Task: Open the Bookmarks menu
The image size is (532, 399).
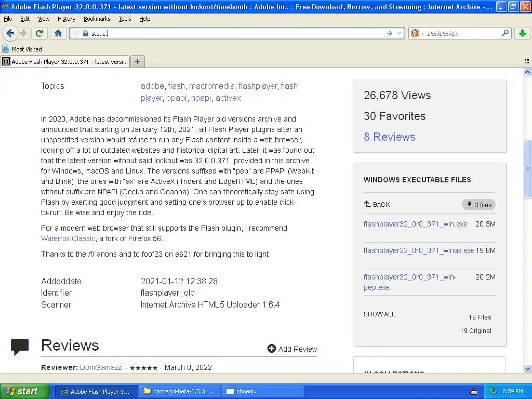Action: (x=97, y=19)
